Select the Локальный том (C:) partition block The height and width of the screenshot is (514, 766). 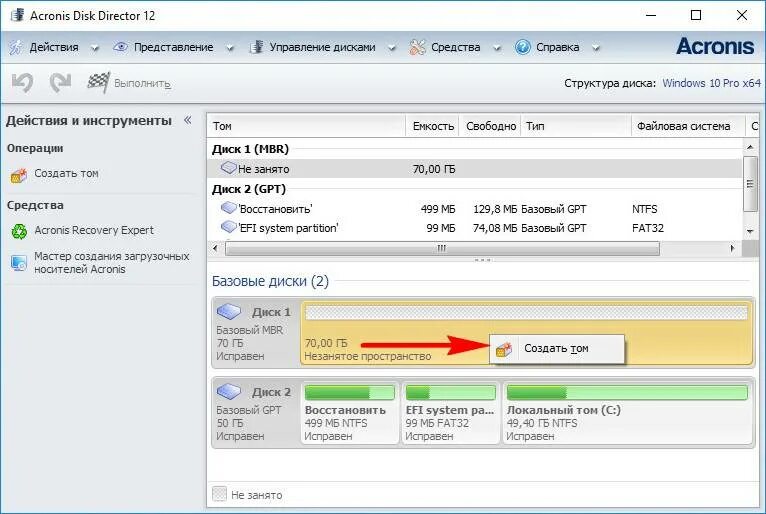click(x=627, y=413)
